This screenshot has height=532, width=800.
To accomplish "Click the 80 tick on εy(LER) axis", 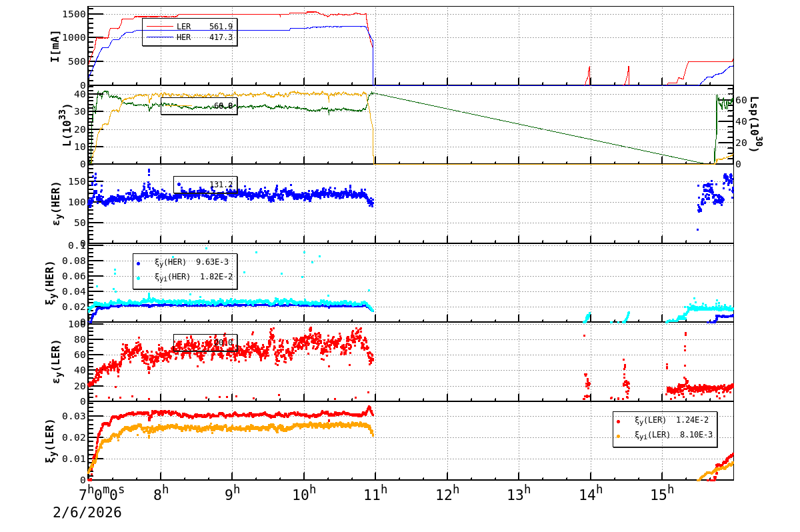I will [x=80, y=339].
